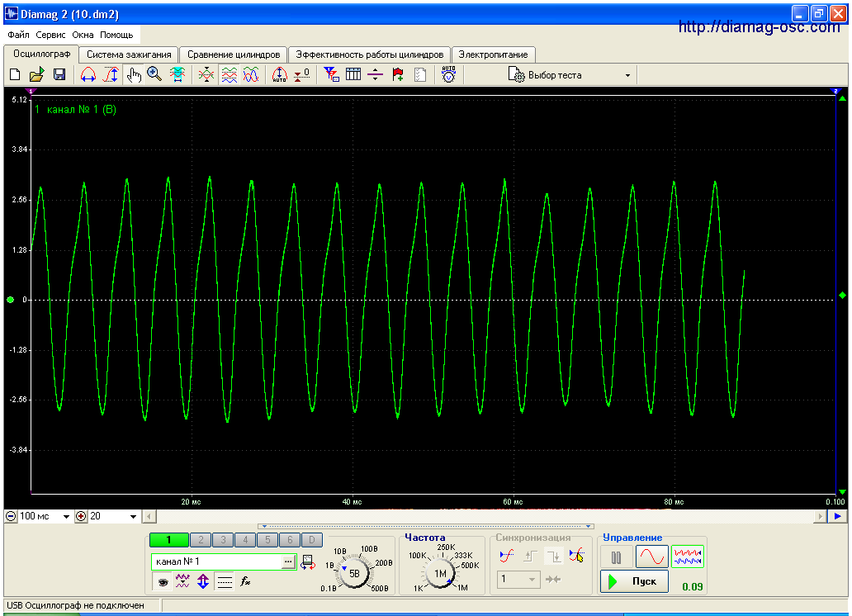This screenshot has width=852, height=616.
Task: Toggle the digital D channel button
Action: [x=312, y=540]
